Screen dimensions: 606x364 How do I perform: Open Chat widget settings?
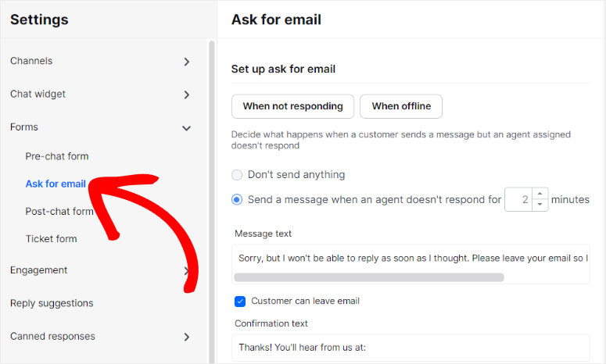click(x=38, y=95)
